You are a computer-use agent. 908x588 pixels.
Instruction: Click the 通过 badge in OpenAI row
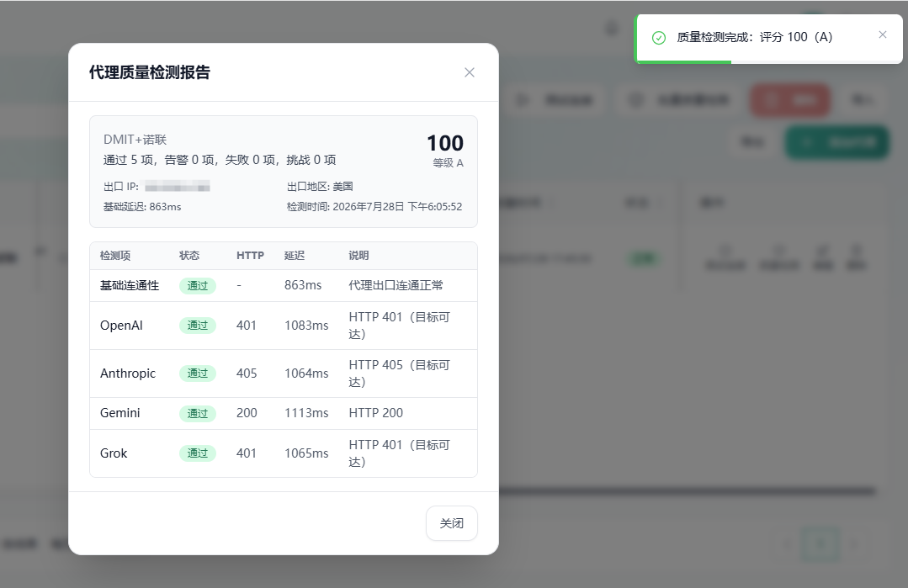click(x=198, y=326)
